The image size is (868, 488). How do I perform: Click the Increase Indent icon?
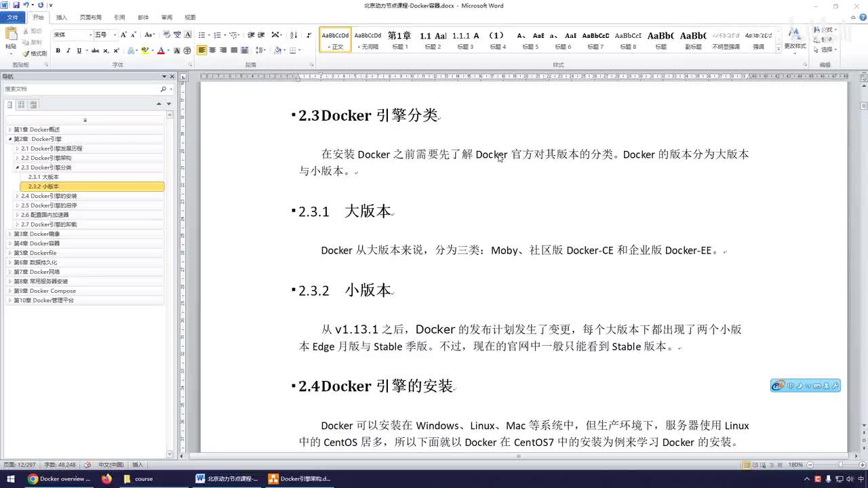pos(261,35)
